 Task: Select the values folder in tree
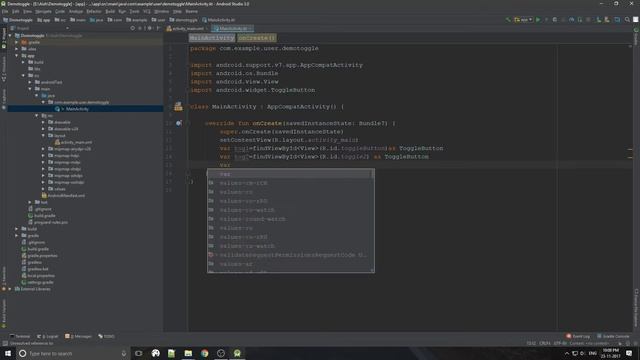57,189
